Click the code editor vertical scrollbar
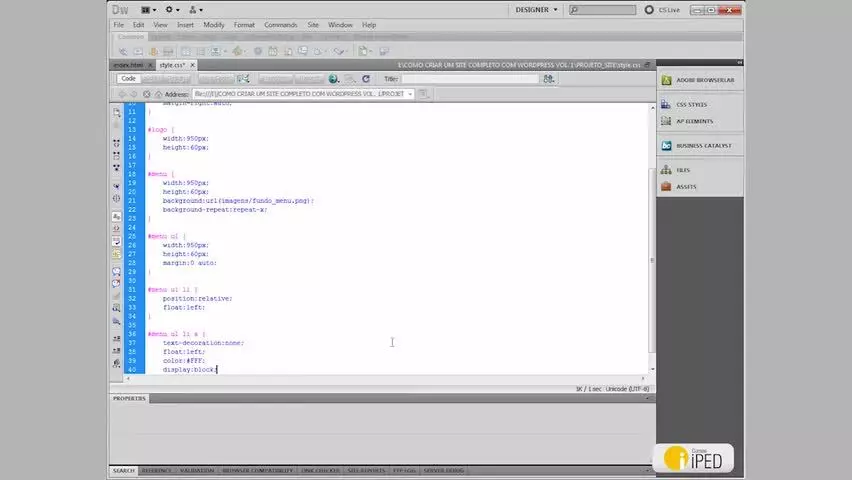 pyautogui.click(x=652, y=238)
